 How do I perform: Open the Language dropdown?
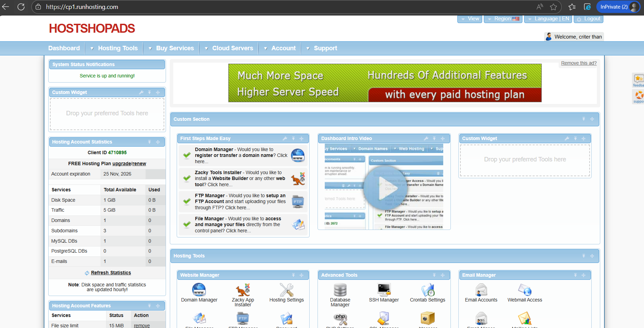pyautogui.click(x=548, y=19)
